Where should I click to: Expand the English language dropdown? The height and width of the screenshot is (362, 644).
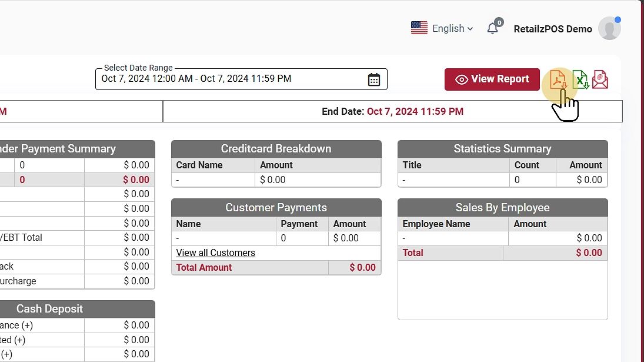[452, 28]
